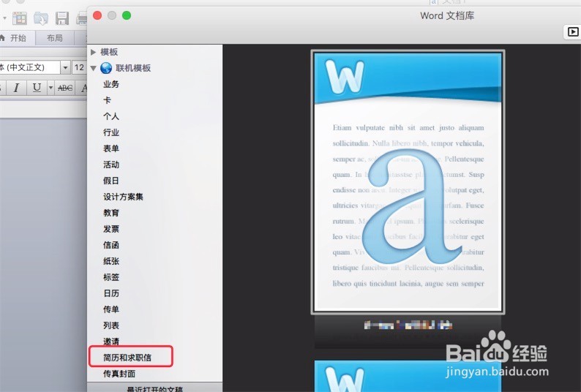Select the 信函 template category
This screenshot has height=392, width=581.
[x=111, y=245]
